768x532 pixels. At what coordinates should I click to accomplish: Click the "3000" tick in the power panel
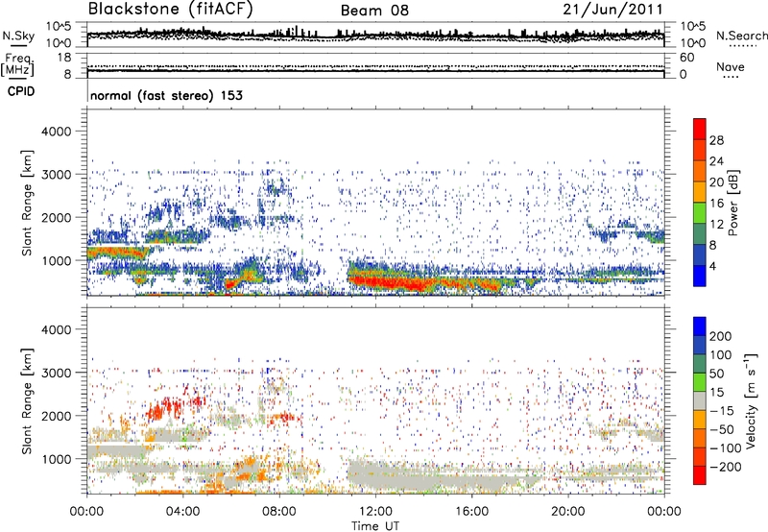coord(57,175)
